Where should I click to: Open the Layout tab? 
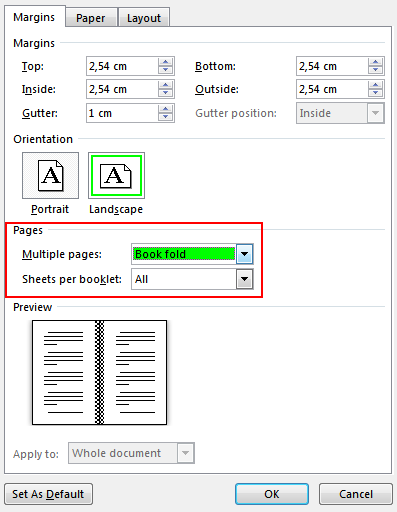point(144,18)
